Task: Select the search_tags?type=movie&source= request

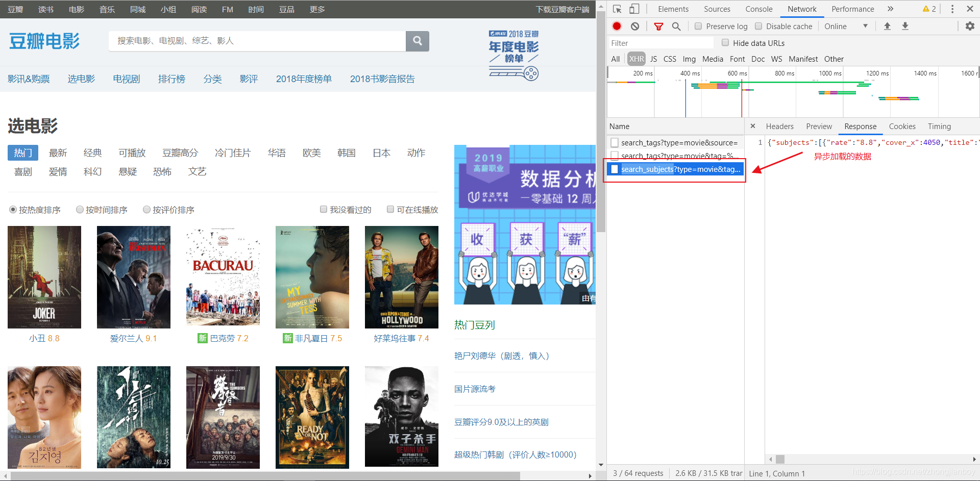Action: pyautogui.click(x=675, y=143)
